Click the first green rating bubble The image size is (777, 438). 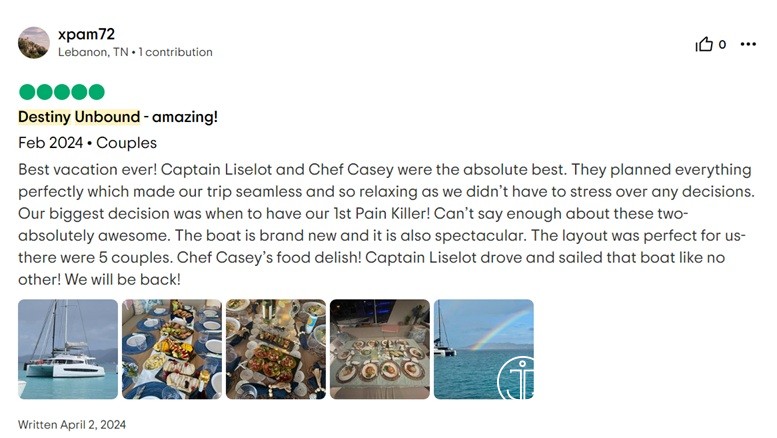tap(27, 92)
